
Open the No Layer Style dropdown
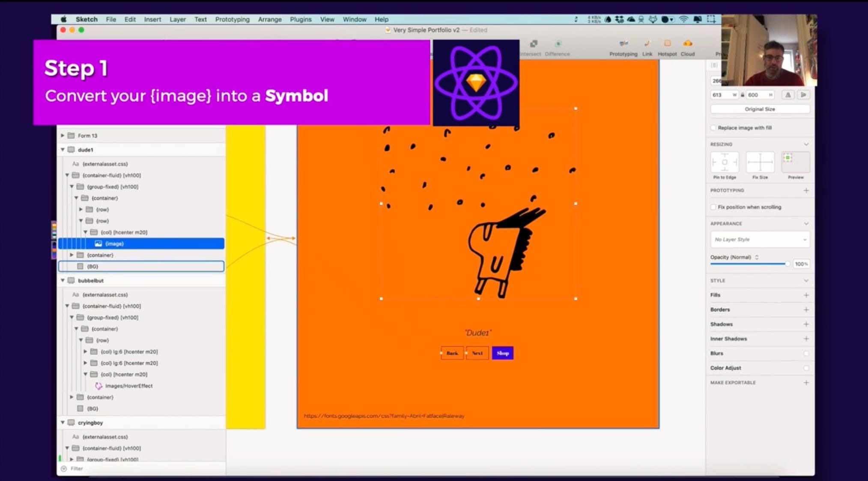coord(760,239)
